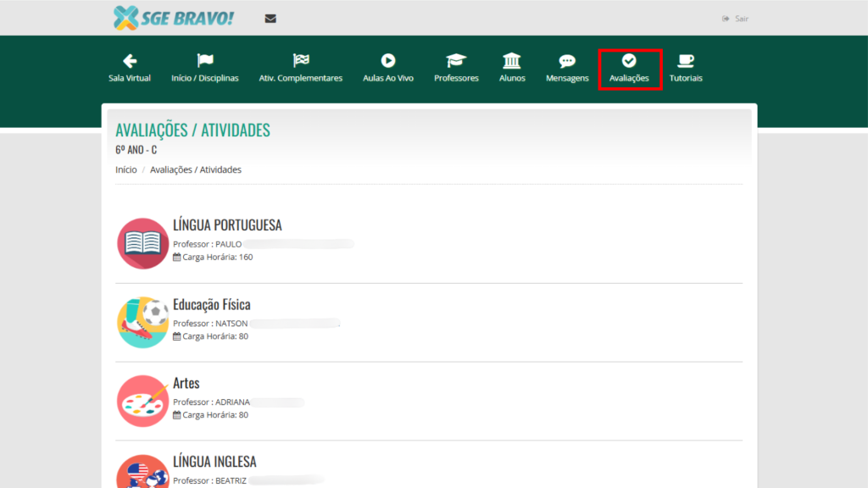Screen dimensions: 868x488
Task: Open the Língua Portuguesa book thumbnail
Action: point(142,243)
